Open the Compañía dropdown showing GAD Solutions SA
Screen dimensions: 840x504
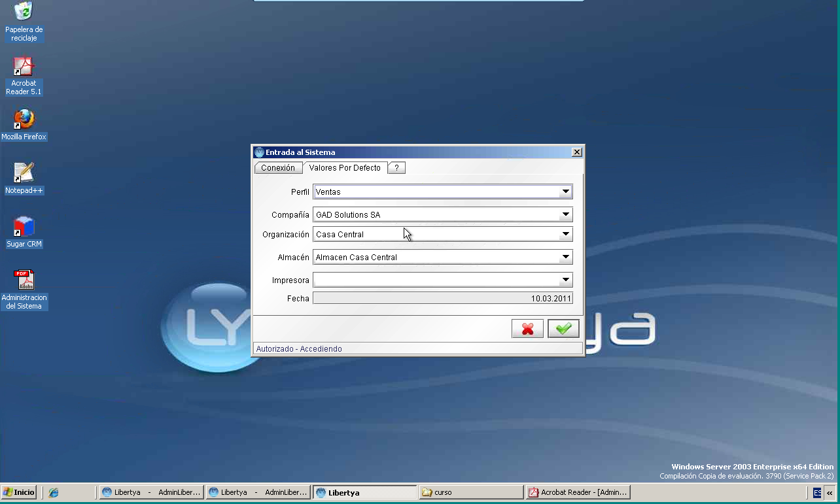point(443,214)
